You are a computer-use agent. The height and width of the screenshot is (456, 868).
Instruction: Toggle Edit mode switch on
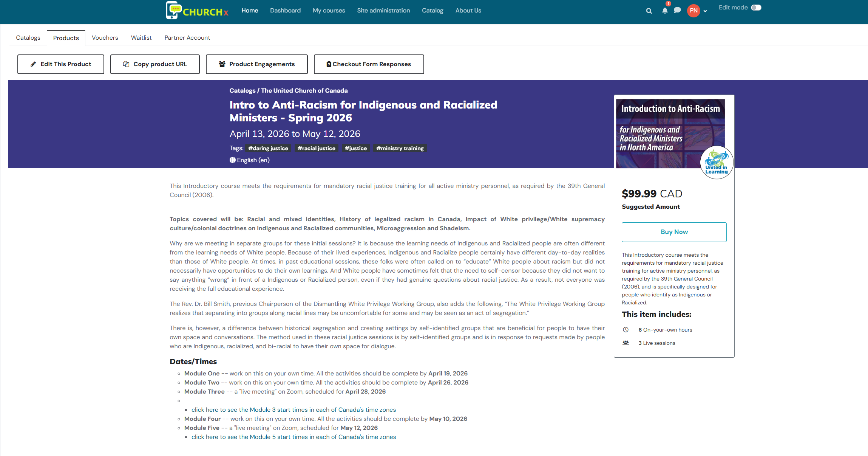click(756, 8)
